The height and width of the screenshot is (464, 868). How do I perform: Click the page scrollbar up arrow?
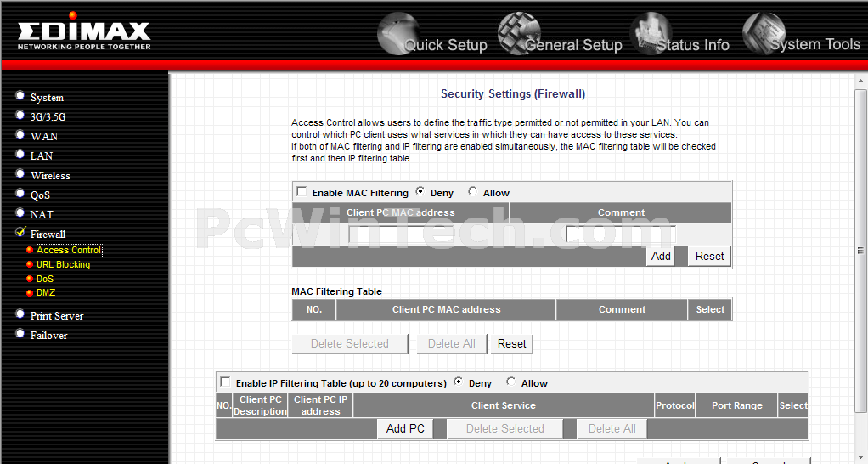(861, 82)
